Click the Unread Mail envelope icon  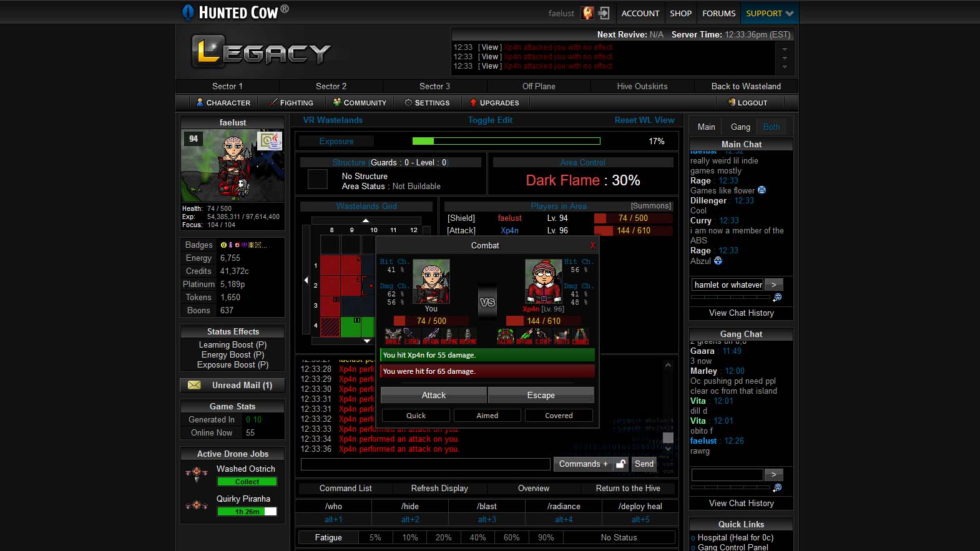(194, 385)
